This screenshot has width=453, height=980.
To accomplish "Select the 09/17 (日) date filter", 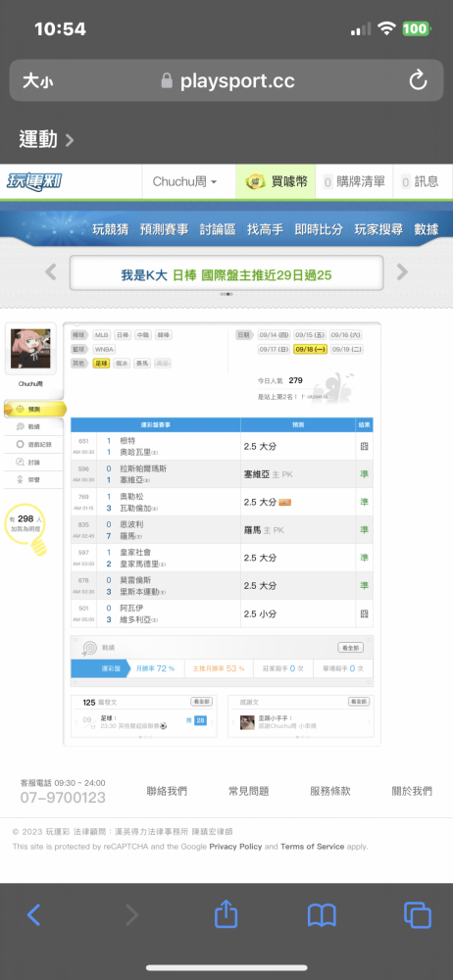I will coord(274,350).
